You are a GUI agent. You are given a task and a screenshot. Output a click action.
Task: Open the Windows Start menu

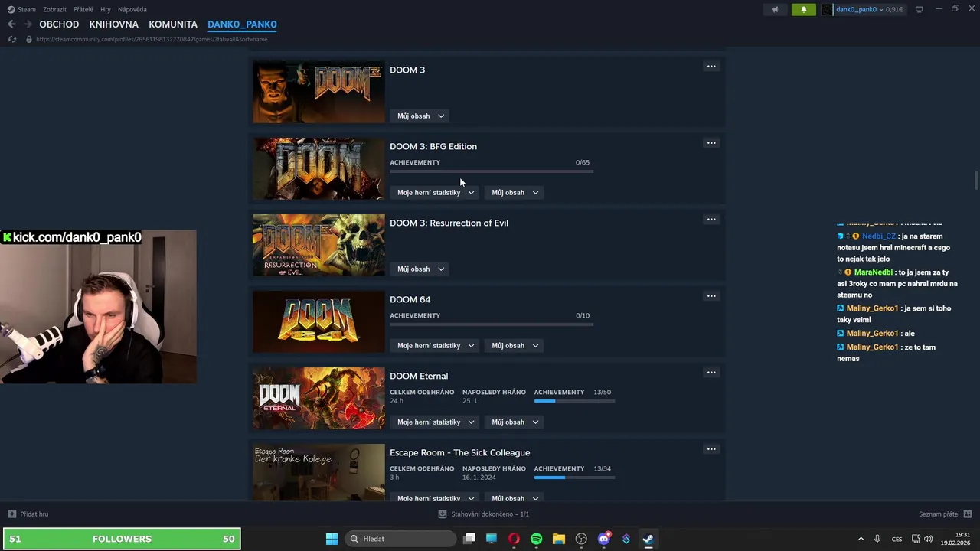[x=332, y=539]
